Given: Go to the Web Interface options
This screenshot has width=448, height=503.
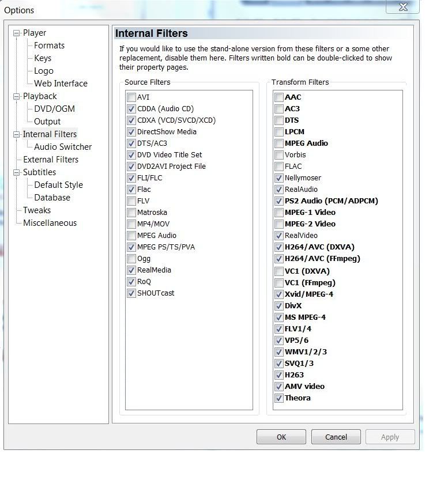Looking at the screenshot, I should point(61,84).
